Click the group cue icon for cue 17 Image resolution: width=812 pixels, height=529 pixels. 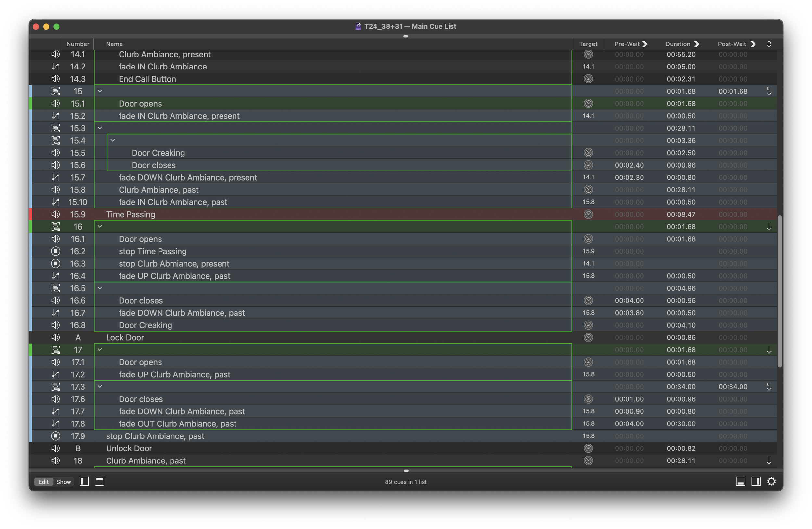click(55, 350)
